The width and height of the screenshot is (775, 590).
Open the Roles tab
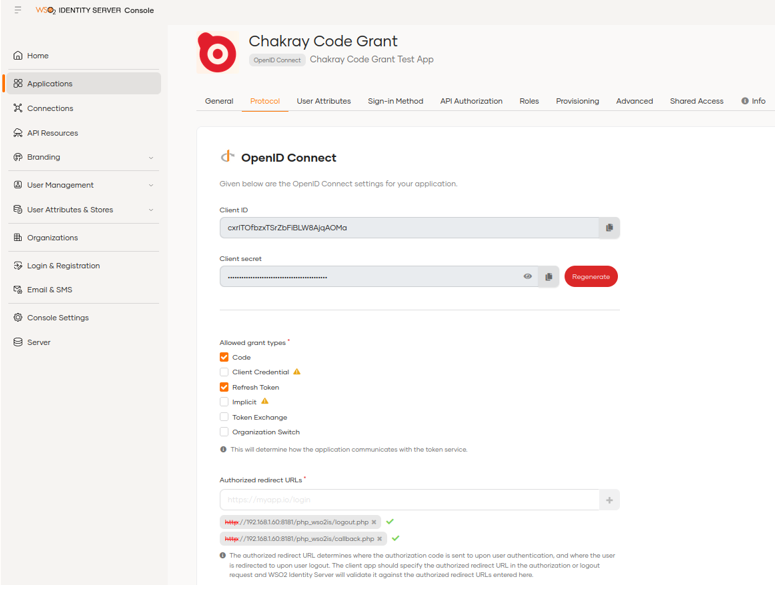coord(529,101)
